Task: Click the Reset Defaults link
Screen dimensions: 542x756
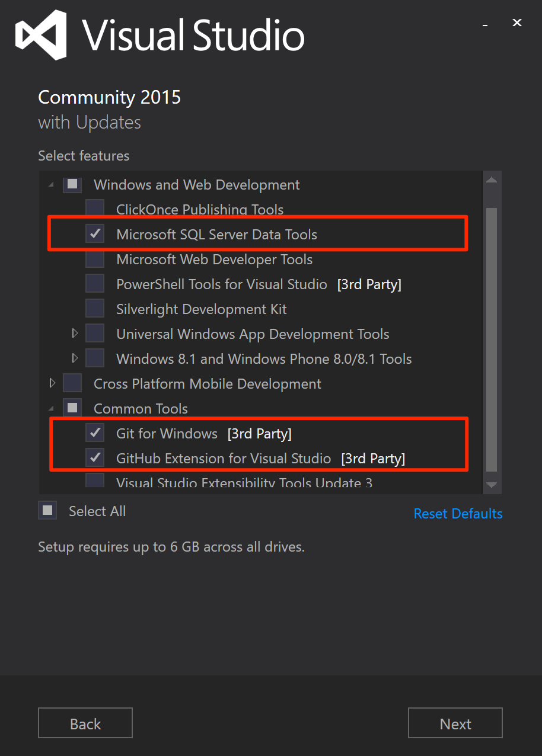Action: tap(458, 514)
